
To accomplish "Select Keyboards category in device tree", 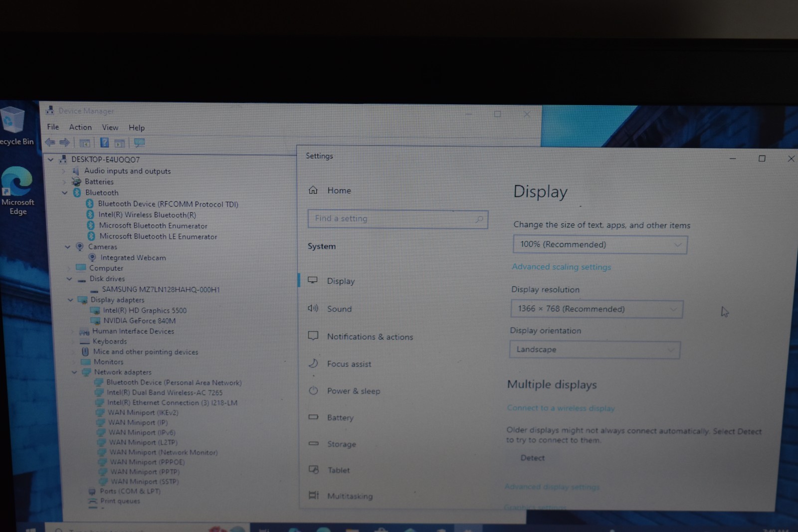I will [x=110, y=341].
